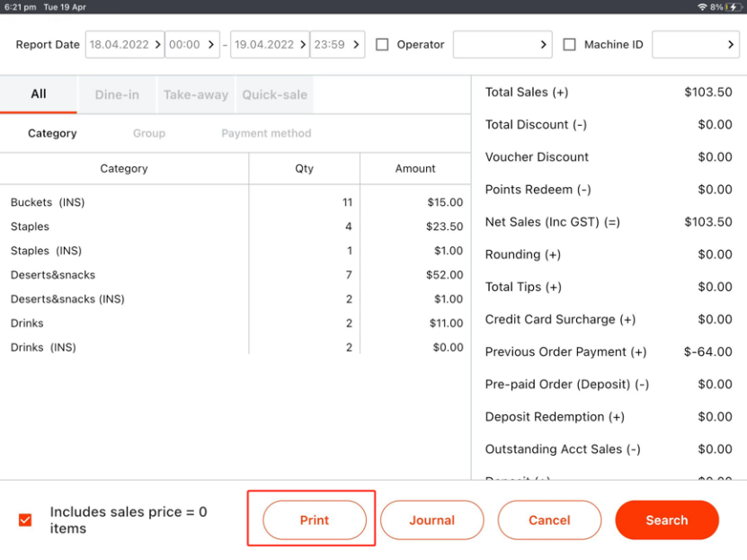Run the report with Search
Screen dimensions: 747x560
point(666,520)
